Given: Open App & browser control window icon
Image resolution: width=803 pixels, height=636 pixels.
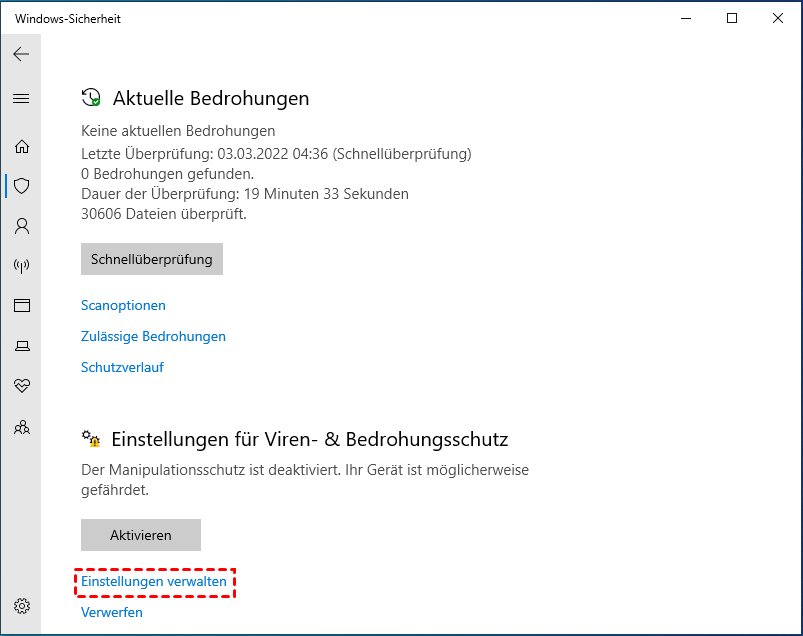Looking at the screenshot, I should click(22, 306).
